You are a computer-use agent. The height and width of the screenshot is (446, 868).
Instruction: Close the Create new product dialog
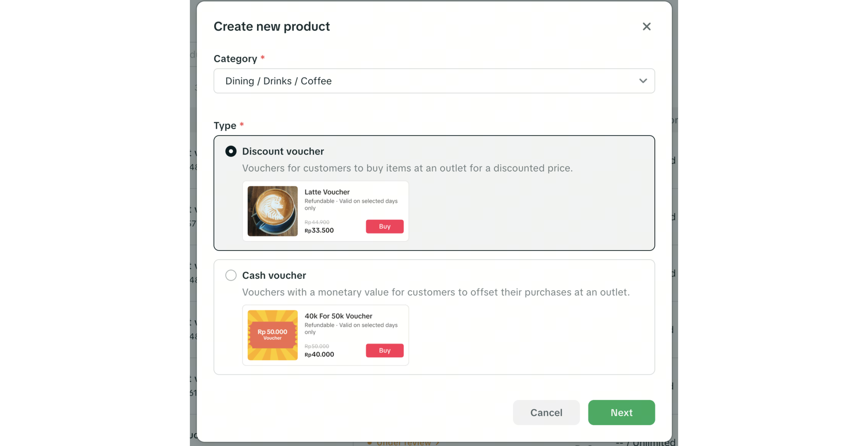(x=646, y=26)
